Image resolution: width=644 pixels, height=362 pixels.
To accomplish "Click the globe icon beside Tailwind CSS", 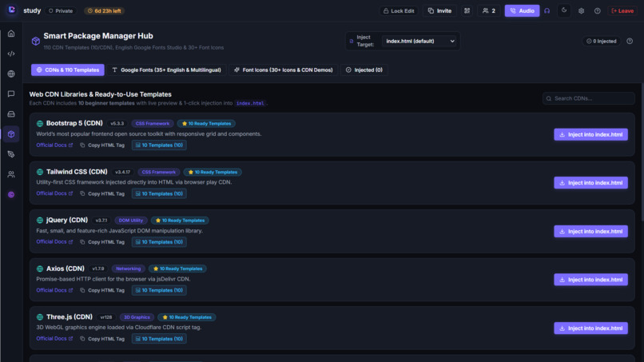I will pos(40,172).
